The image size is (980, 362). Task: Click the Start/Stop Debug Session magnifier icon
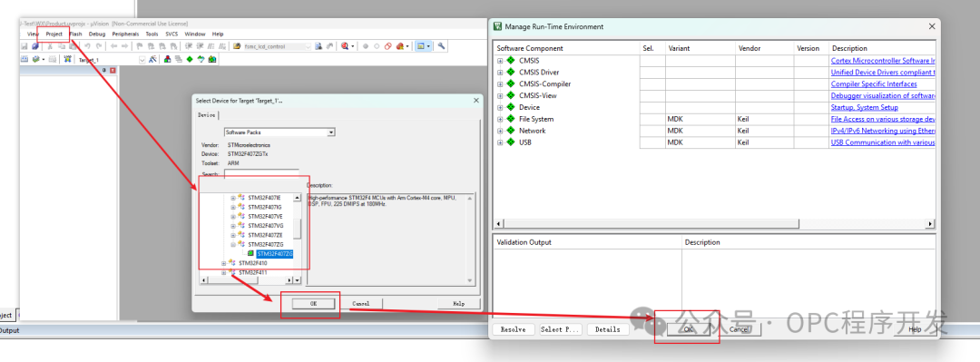click(x=345, y=46)
